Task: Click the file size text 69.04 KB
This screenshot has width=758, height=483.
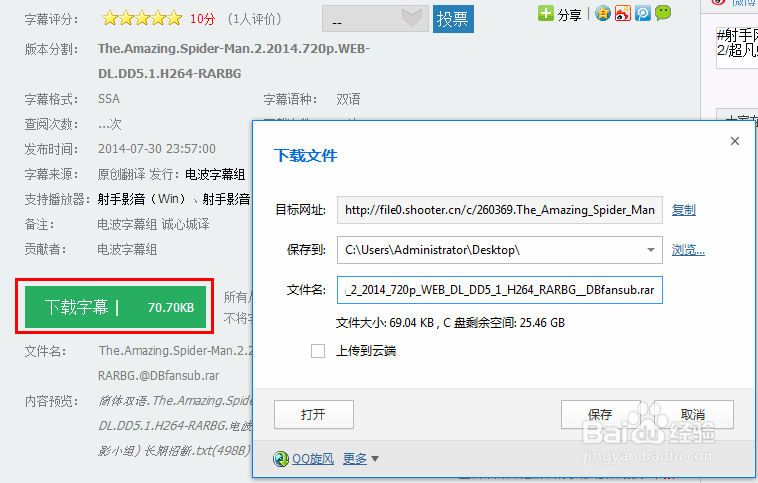Action: [411, 322]
